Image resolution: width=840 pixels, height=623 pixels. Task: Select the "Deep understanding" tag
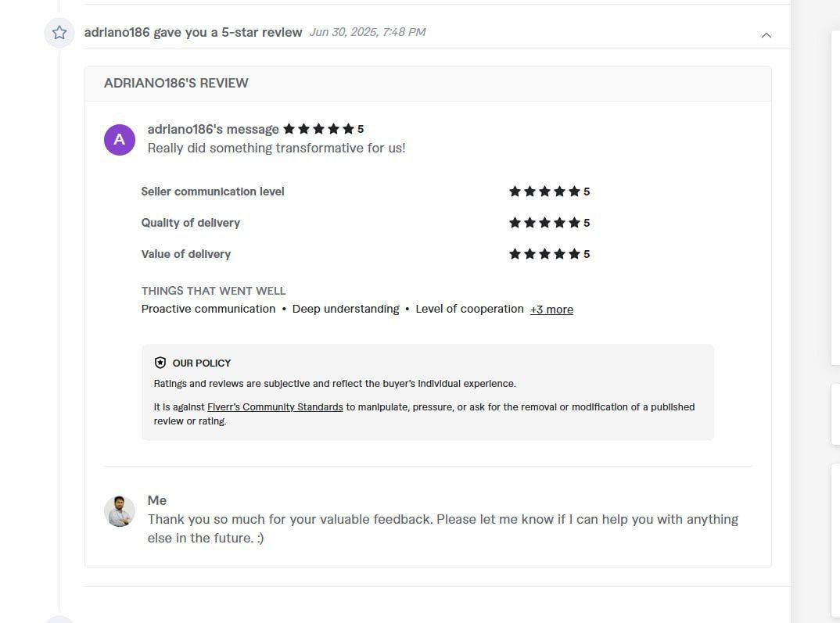pos(346,309)
